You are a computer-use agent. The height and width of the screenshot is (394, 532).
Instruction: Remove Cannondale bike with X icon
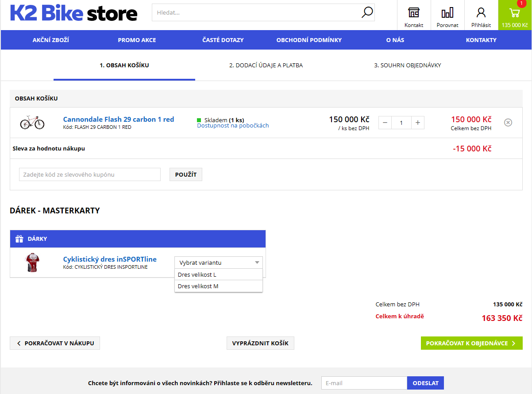click(508, 123)
